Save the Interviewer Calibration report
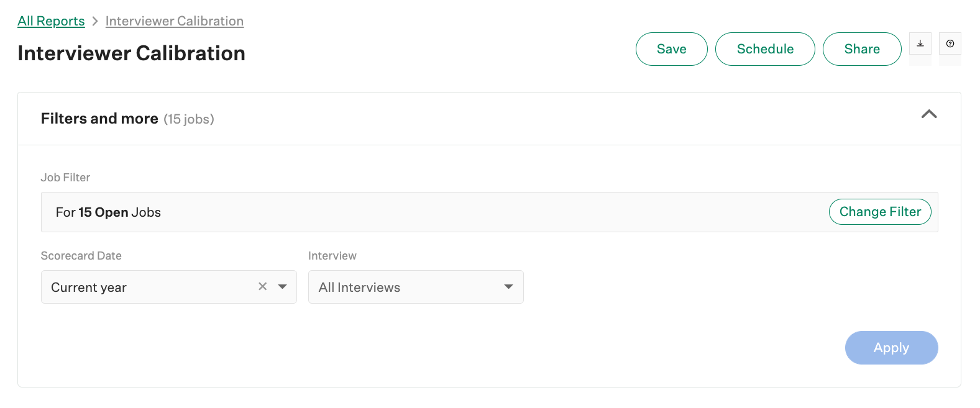Image resolution: width=980 pixels, height=408 pixels. [671, 48]
